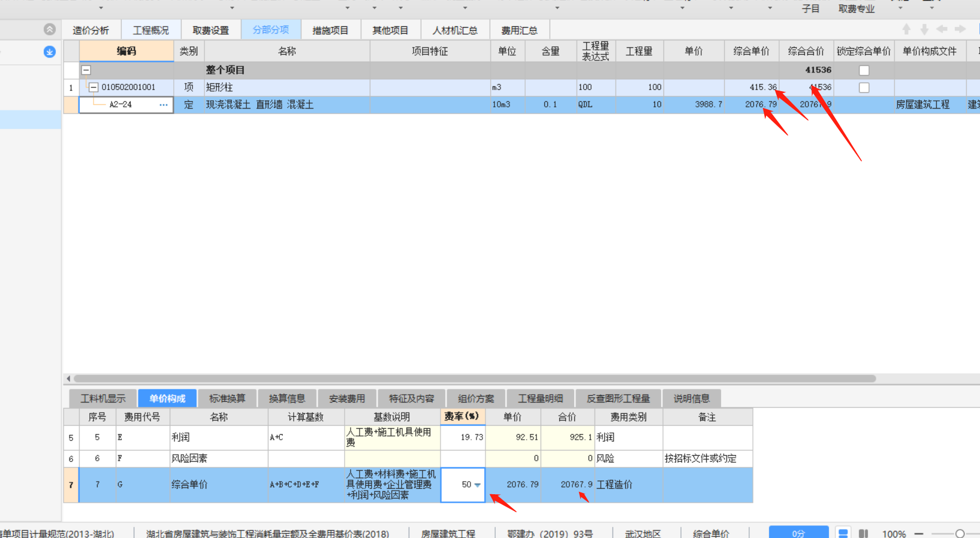Select the 现浇混凝土 直形墙 混凝土 name cell

pyautogui.click(x=287, y=104)
